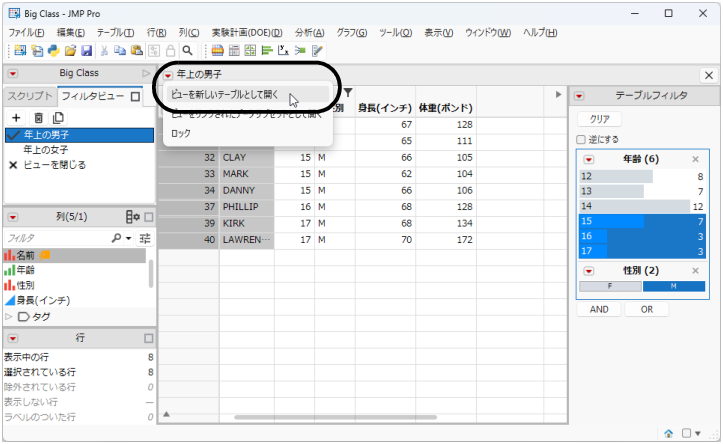Viewport: 723px width, 444px height.
Task: Click the home window icon in status bar
Action: [668, 433]
